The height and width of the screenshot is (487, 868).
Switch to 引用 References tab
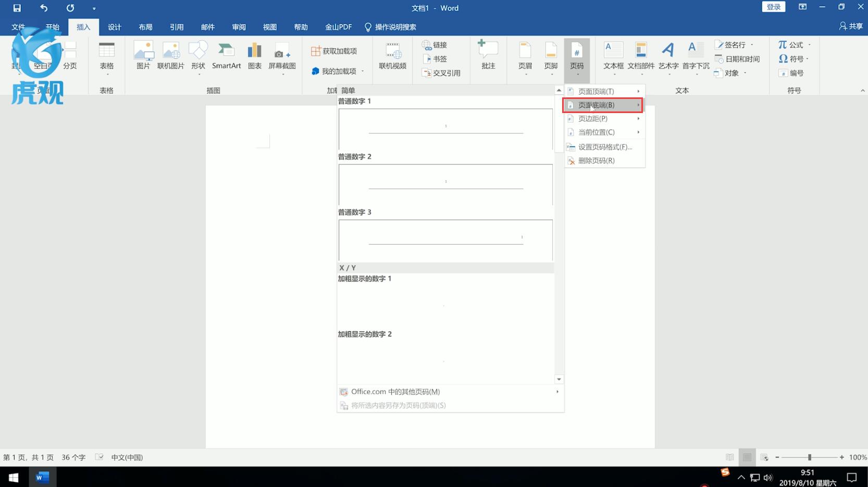(177, 27)
